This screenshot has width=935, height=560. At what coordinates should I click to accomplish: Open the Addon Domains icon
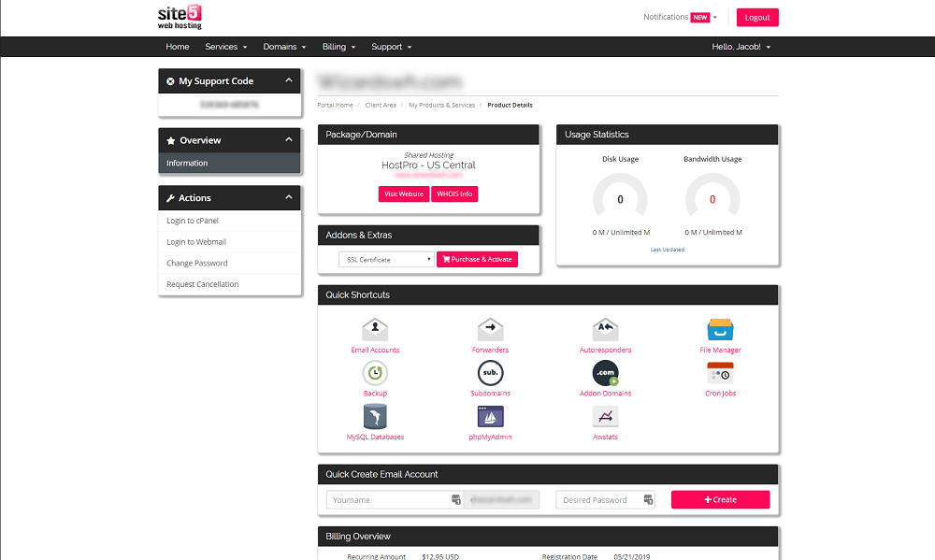pos(605,373)
